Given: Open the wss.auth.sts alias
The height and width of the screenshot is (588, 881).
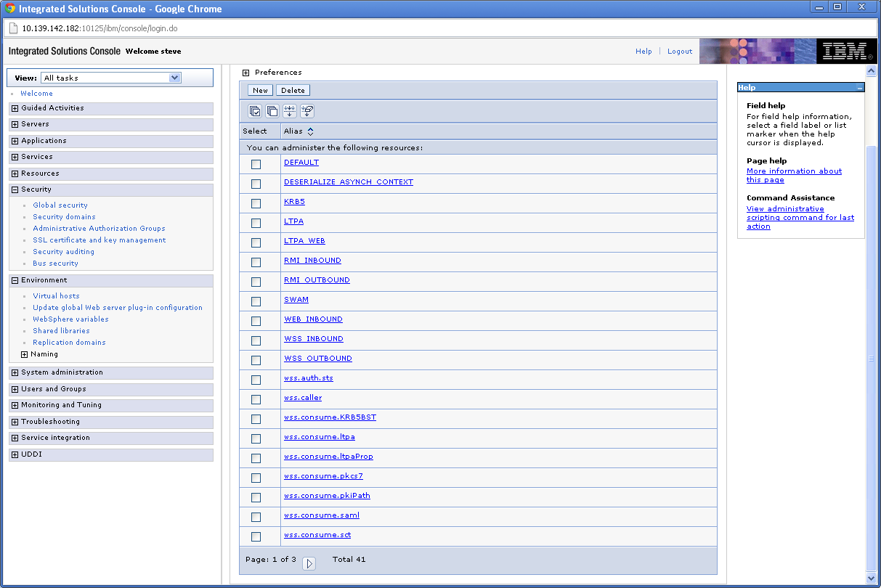Looking at the screenshot, I should click(309, 378).
